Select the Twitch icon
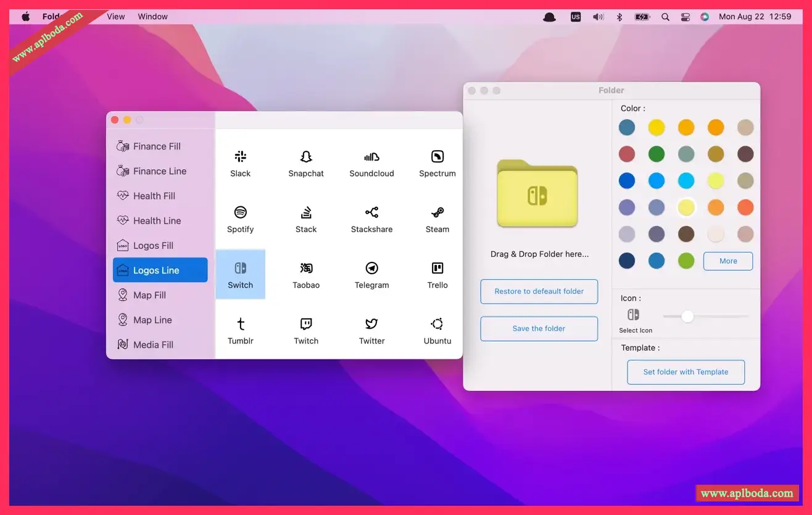The image size is (812, 515). 306,324
